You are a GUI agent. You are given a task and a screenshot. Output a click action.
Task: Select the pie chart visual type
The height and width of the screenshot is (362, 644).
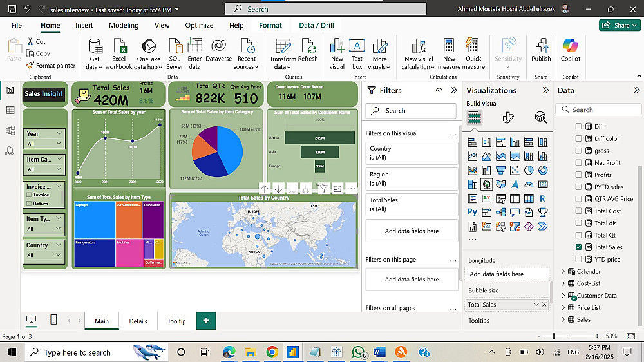529,170
